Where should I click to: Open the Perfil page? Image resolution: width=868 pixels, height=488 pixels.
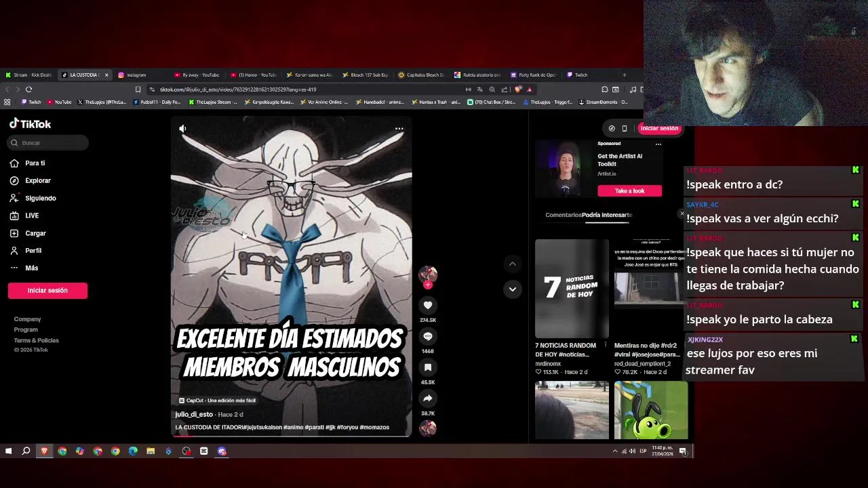tap(26, 251)
